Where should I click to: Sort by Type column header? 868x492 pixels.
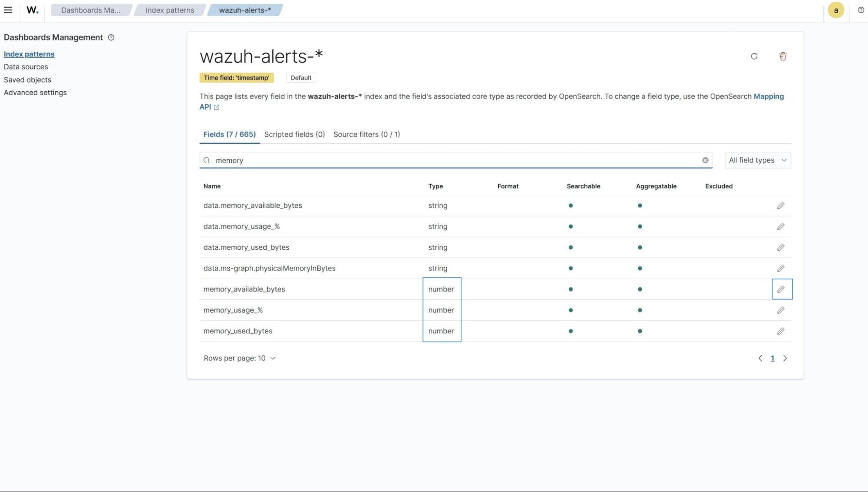pos(436,186)
